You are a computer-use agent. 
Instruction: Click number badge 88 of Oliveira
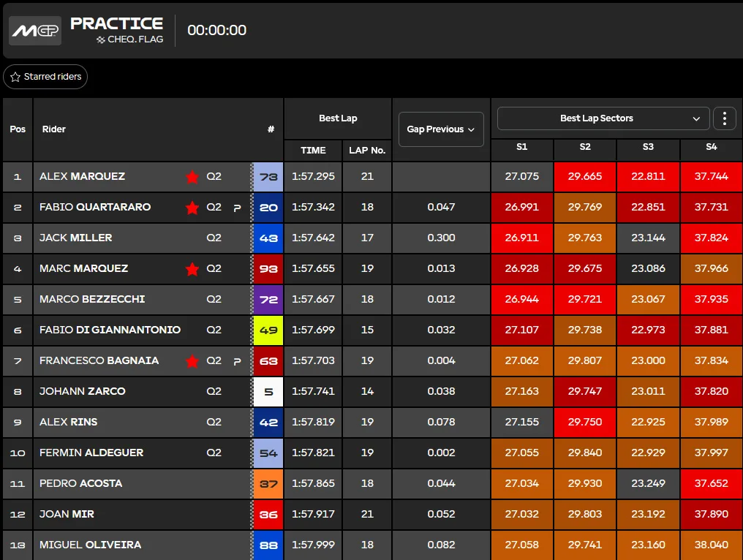pos(268,545)
